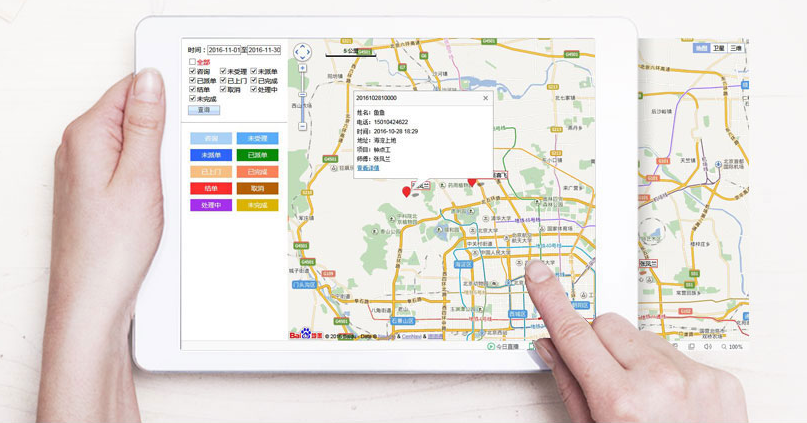The height and width of the screenshot is (423, 807).
Task: Uncheck the 未受理 checkbox
Action: pos(223,71)
